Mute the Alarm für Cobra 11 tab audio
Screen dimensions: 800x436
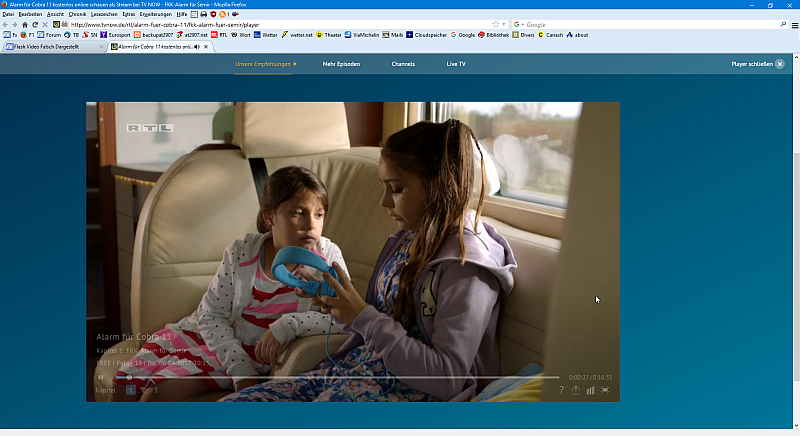tap(197, 46)
